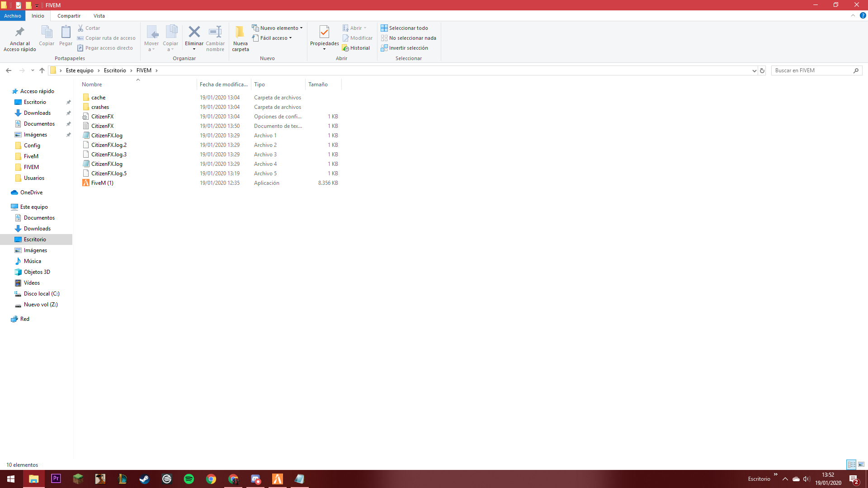Go back with the back arrow
The image size is (868, 488).
pos(9,70)
